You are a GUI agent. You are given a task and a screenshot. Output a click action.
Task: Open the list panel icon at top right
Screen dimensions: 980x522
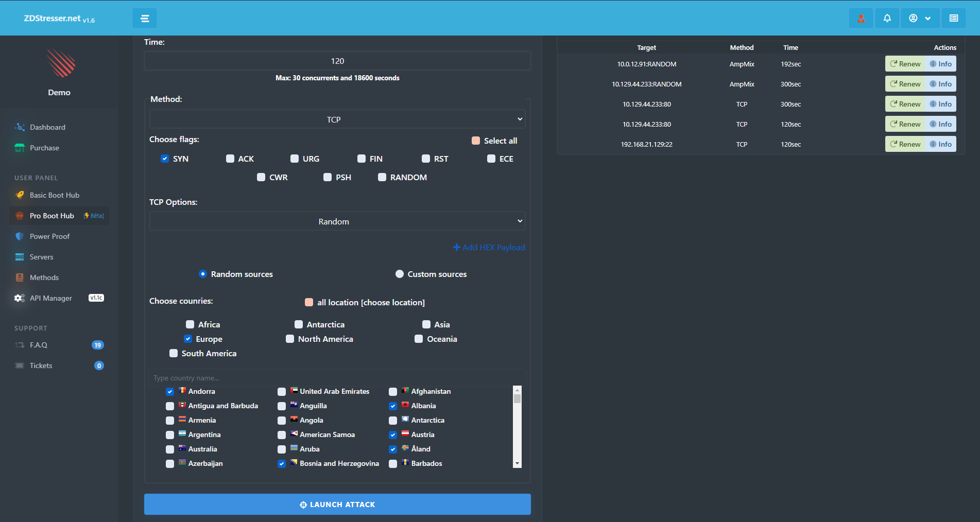[x=953, y=19]
